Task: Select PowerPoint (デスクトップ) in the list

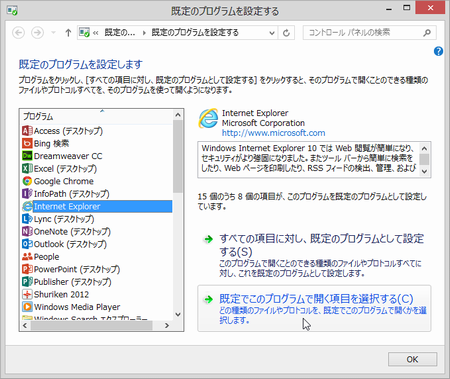Action: tap(77, 269)
